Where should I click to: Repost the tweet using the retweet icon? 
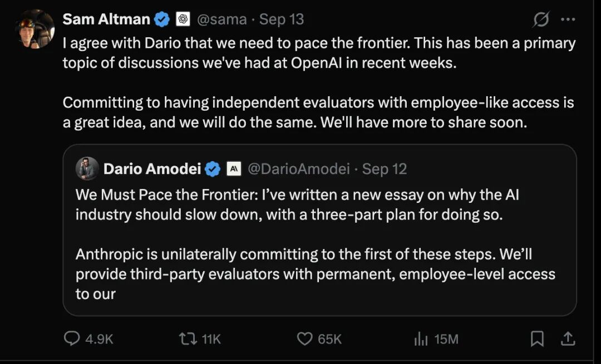pyautogui.click(x=188, y=339)
